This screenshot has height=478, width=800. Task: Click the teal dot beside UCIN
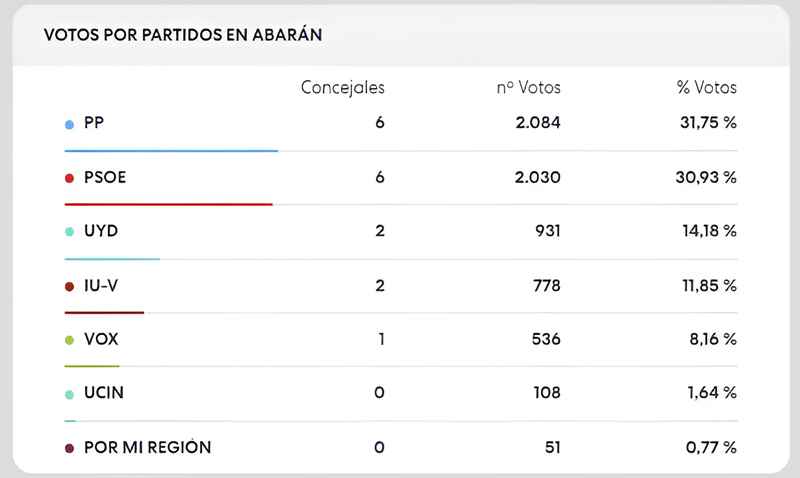point(69,394)
